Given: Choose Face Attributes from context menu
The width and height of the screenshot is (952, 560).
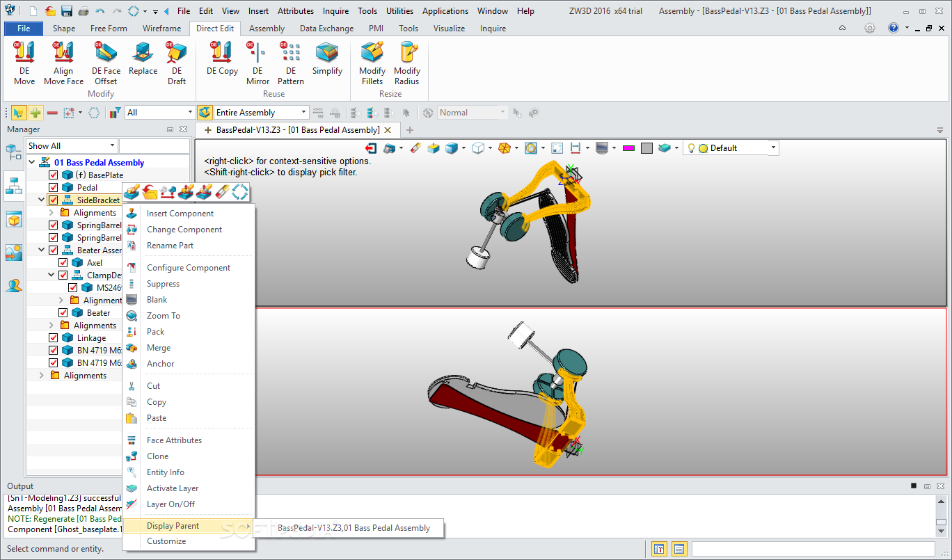Looking at the screenshot, I should (174, 440).
